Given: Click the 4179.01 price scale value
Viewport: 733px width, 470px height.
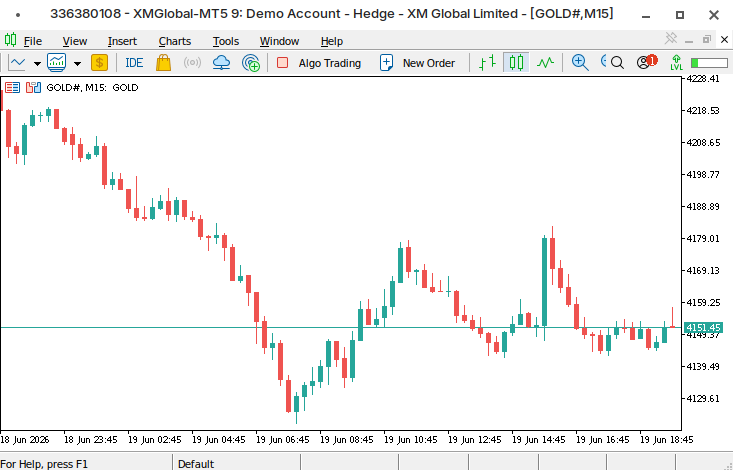Looking at the screenshot, I should 703,239.
